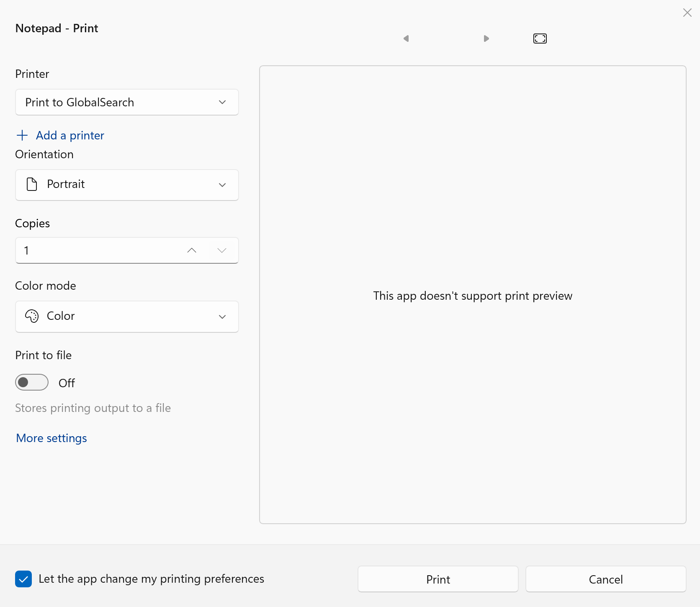The width and height of the screenshot is (700, 607).
Task: Click inside the Copies number field
Action: click(96, 250)
